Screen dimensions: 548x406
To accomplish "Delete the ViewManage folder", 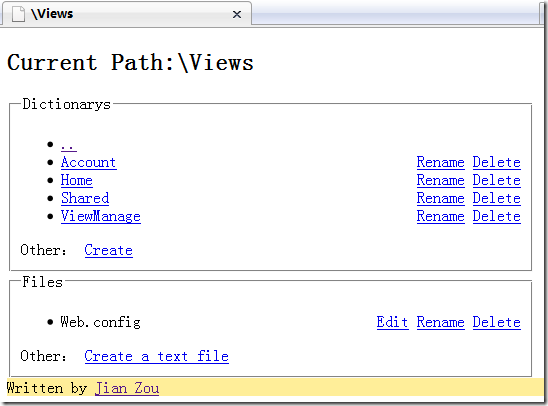I will click(497, 216).
